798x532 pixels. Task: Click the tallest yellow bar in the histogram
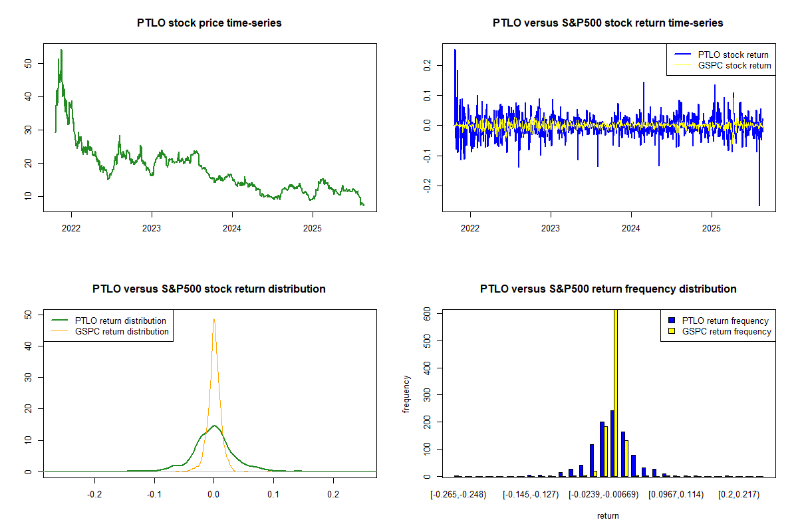coord(616,399)
